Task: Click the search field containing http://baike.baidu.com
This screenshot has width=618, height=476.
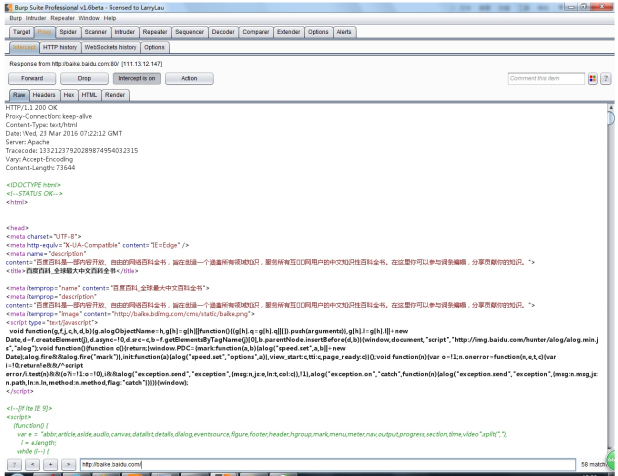Action: point(328,465)
